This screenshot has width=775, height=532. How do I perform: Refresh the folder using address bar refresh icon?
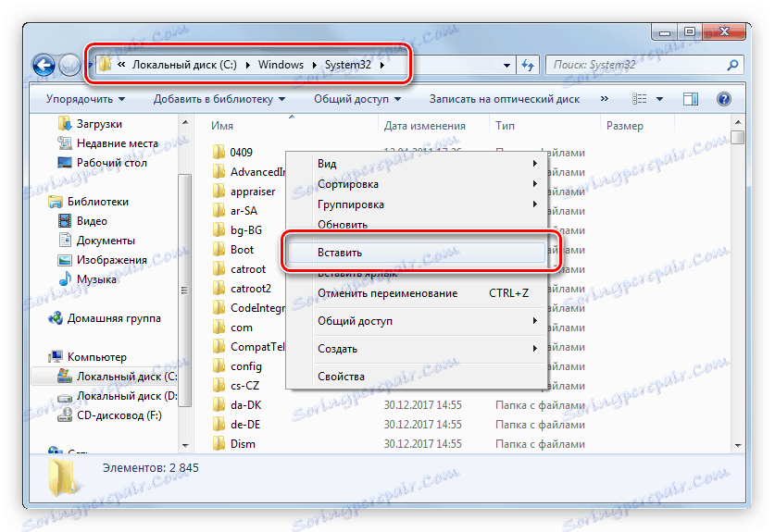[x=528, y=65]
